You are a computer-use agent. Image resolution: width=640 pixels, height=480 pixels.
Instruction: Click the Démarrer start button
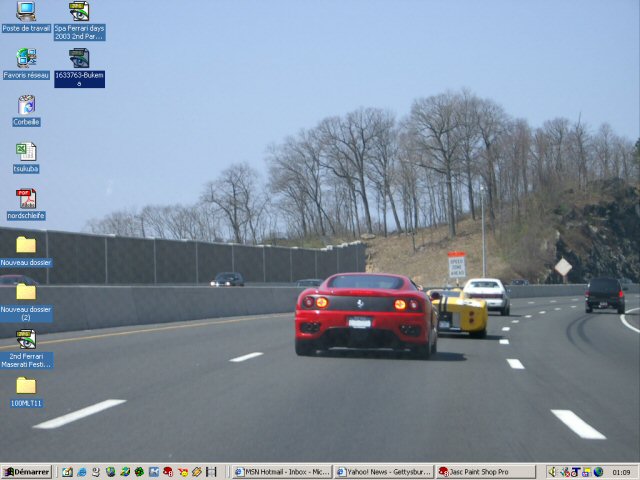click(x=27, y=472)
